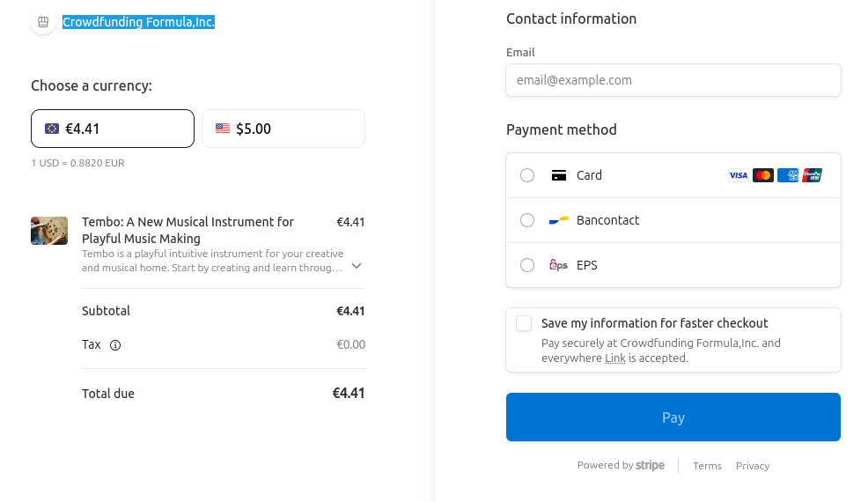Click the Mastercard logo

(763, 175)
